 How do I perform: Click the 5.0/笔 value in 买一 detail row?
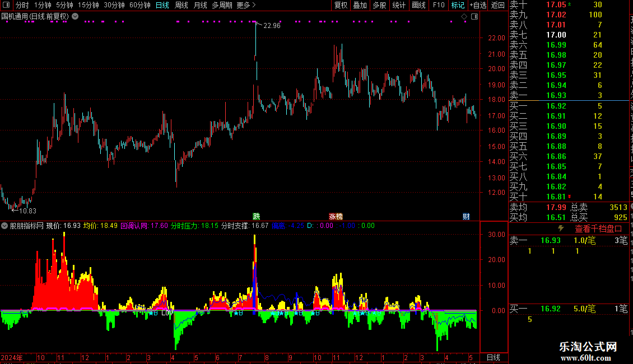pyautogui.click(x=585, y=309)
